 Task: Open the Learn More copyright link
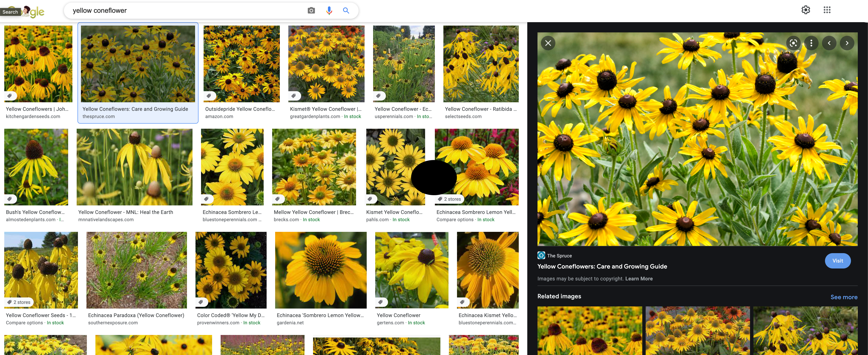638,279
